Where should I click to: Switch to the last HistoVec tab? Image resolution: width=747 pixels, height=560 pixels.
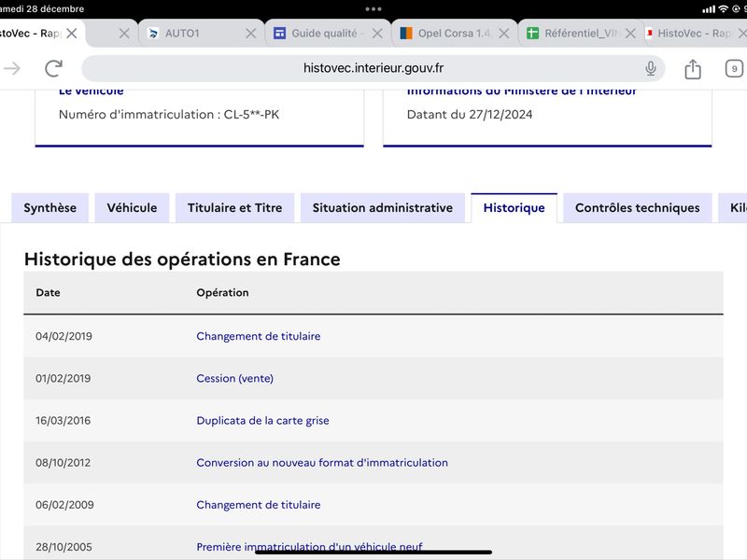tap(688, 34)
